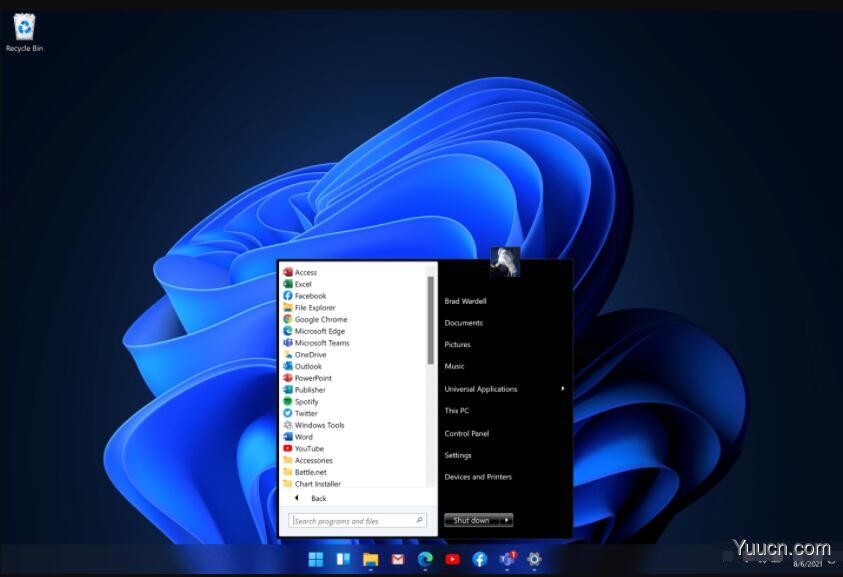Open the Brad Wardell user profile link
Image resolution: width=843 pixels, height=577 pixels.
click(x=467, y=301)
